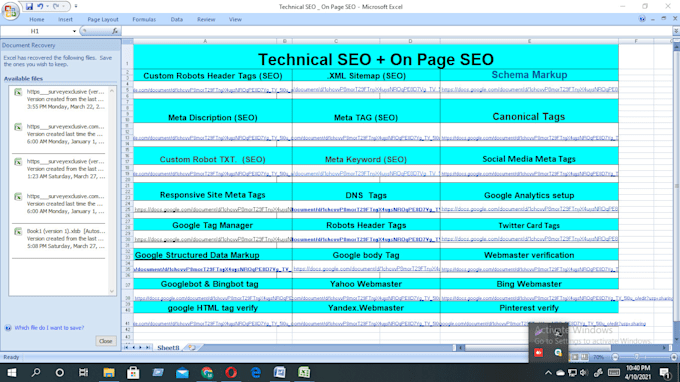The width and height of the screenshot is (680, 382).
Task: Go to next sheet tab arrow
Action: point(141,347)
